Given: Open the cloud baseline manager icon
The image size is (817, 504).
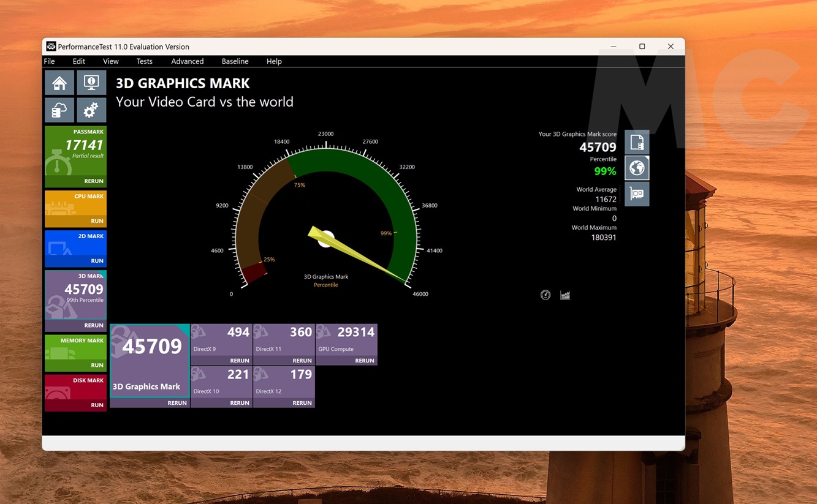Looking at the screenshot, I should click(x=59, y=110).
